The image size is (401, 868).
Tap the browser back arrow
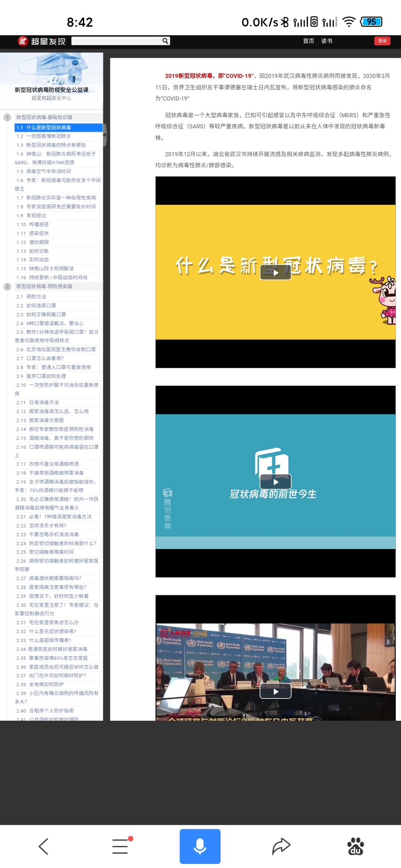[43, 846]
